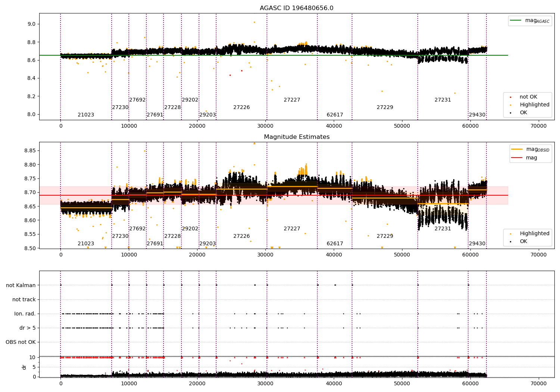Select 'OK' legend entry in middle plot
This screenshot has width=560, height=392.
tap(523, 242)
